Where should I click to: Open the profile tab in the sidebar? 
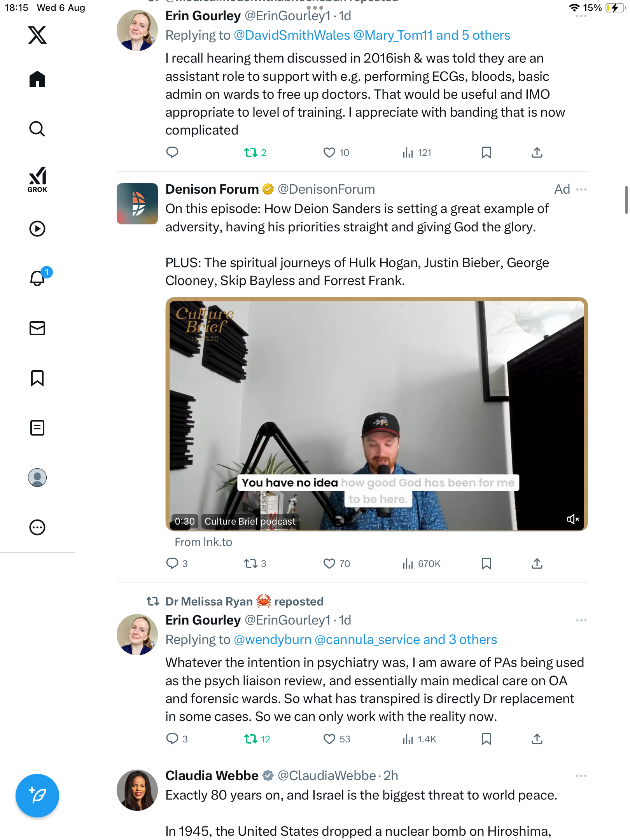coord(37,478)
